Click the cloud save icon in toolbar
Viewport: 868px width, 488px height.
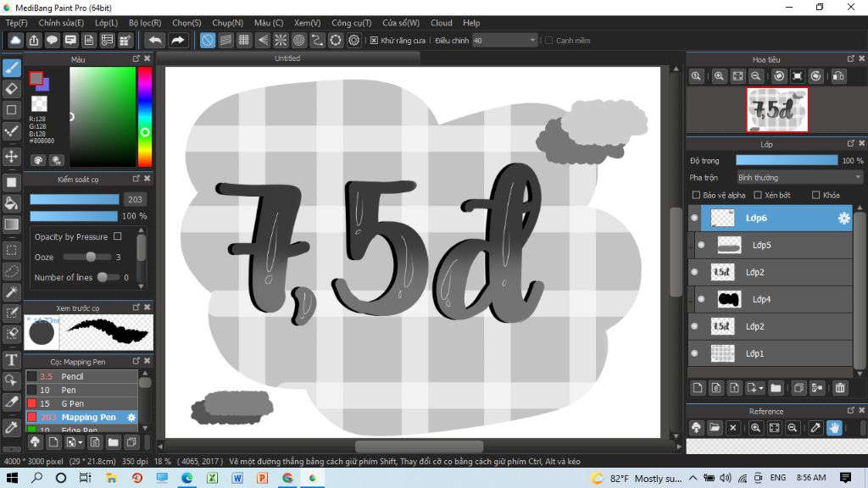click(15, 41)
